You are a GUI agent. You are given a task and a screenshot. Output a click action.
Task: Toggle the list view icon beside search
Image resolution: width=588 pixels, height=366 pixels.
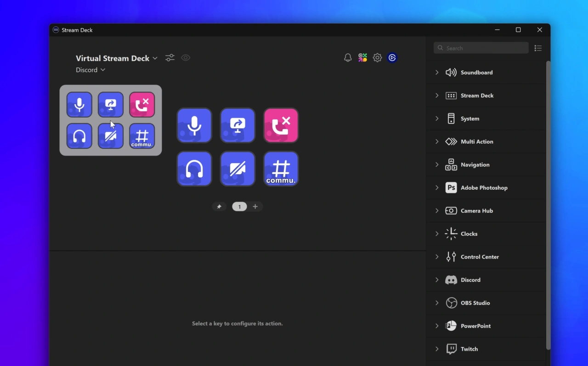538,48
